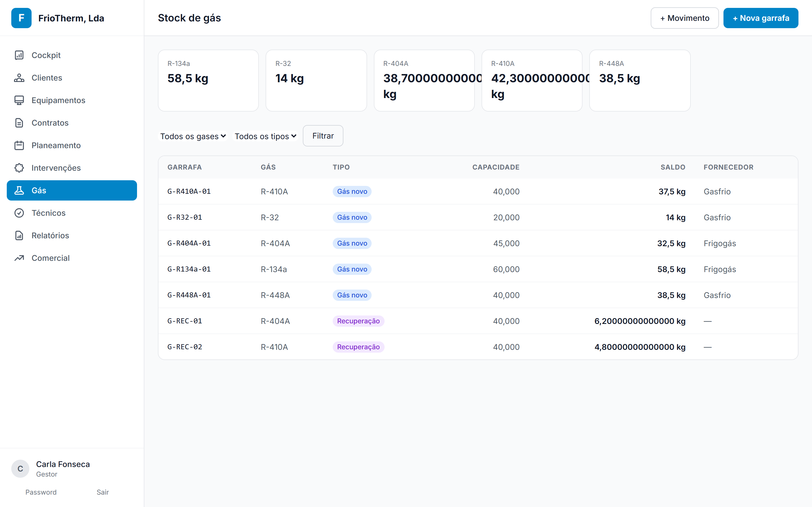Viewport: 812px width, 507px height.
Task: Open the Comercial trending arrow icon
Action: tap(19, 258)
